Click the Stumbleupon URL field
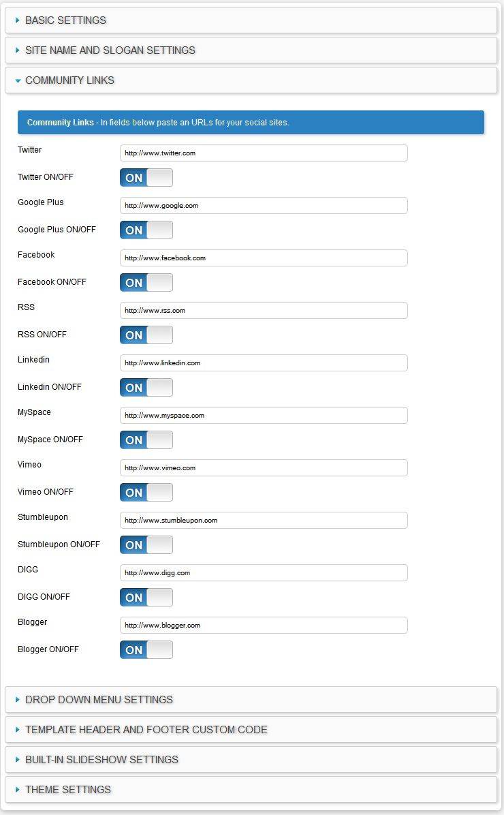The width and height of the screenshot is (504, 815). 264,521
